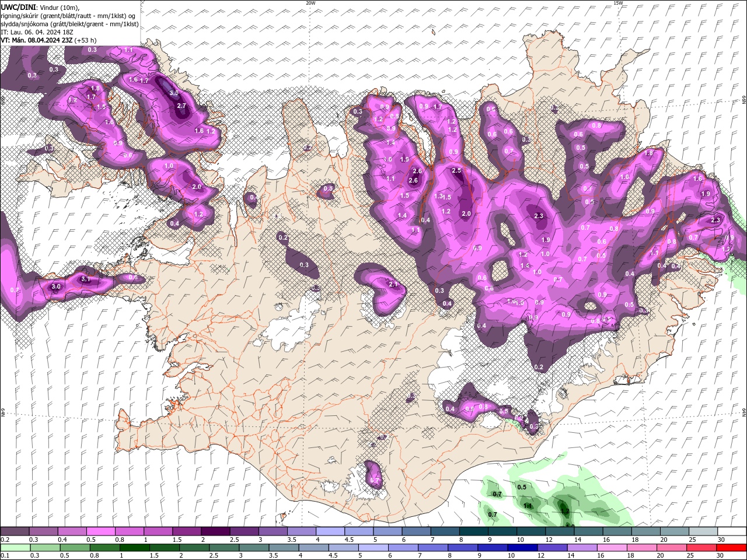Click the 3.5 snowfall value on the map
747x560 pixels.
[x=173, y=93]
